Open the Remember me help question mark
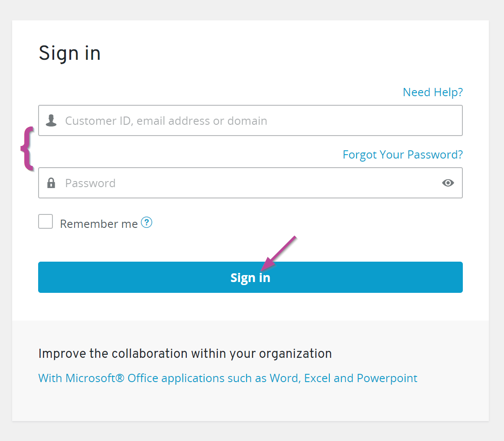The width and height of the screenshot is (504, 441). coord(147,223)
